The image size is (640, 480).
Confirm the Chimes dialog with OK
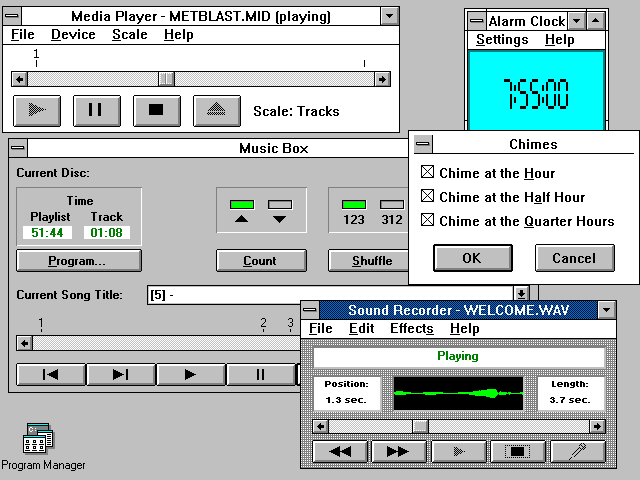tap(471, 258)
